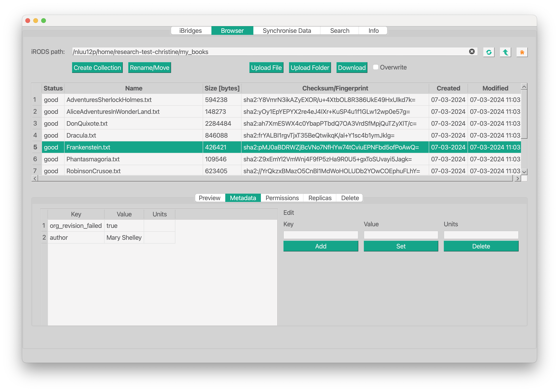Minimize the window with yellow button
559x392 pixels.
coord(36,21)
